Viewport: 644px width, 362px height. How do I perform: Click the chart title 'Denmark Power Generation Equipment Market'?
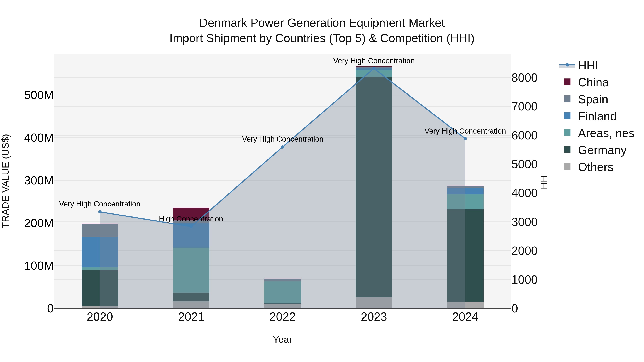pos(322,23)
